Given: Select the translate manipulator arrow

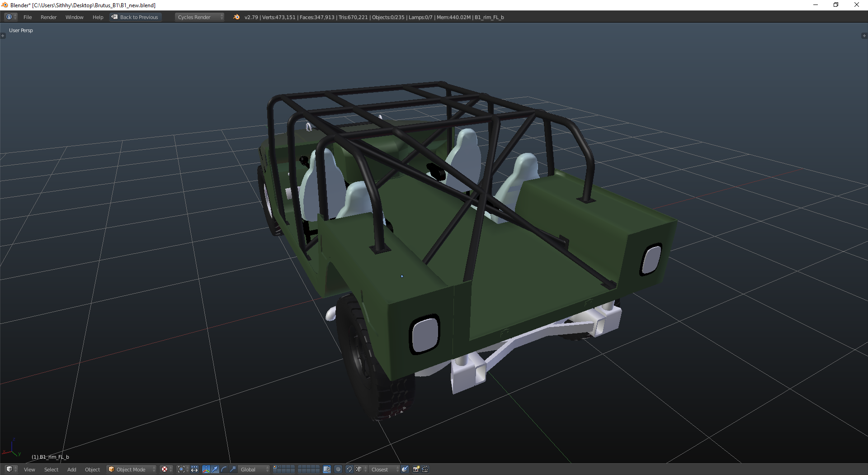Looking at the screenshot, I should 215,470.
